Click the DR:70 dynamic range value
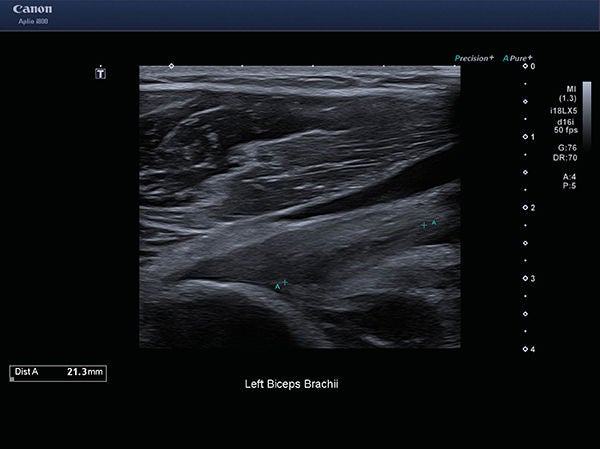The height and width of the screenshot is (449, 600). pyautogui.click(x=565, y=157)
